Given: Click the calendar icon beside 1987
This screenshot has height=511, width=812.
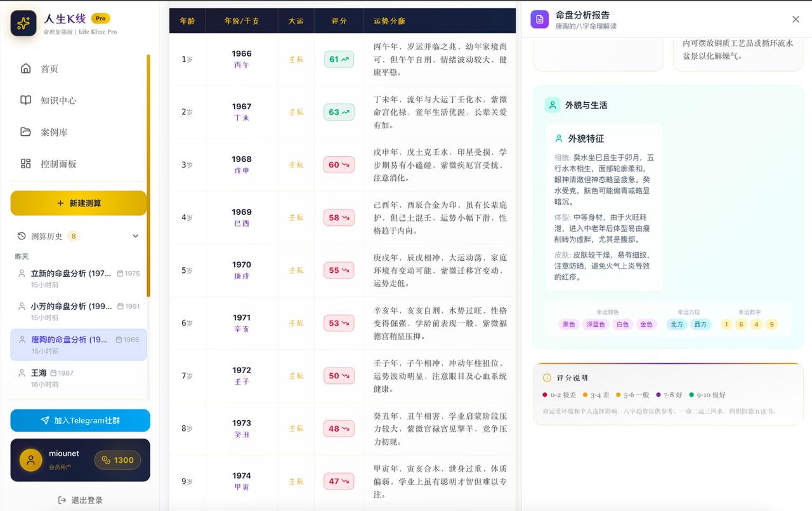Looking at the screenshot, I should [x=53, y=373].
